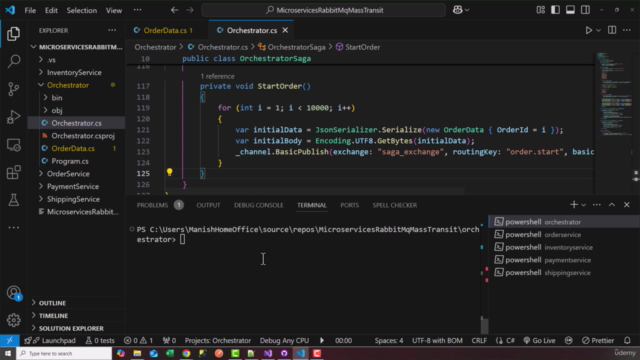Toggle Prettier formatter in status bar
Image resolution: width=640 pixels, height=360 pixels.
tap(598, 340)
